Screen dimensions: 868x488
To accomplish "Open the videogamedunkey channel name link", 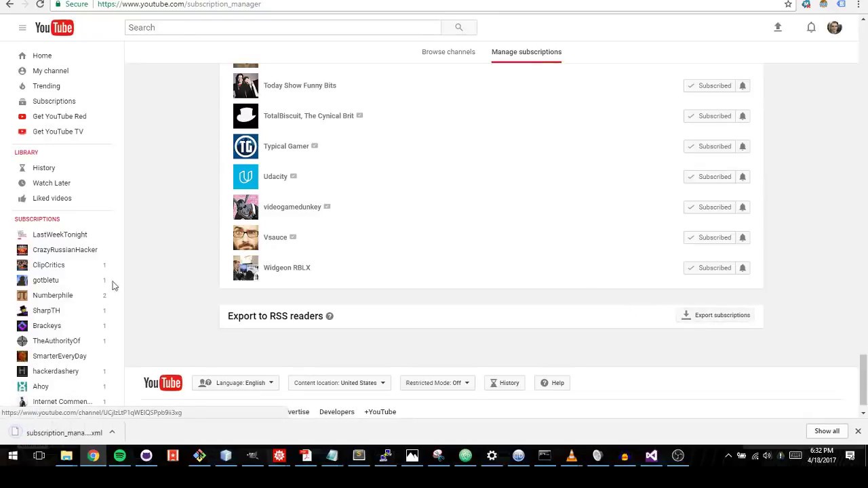I will 292,207.
